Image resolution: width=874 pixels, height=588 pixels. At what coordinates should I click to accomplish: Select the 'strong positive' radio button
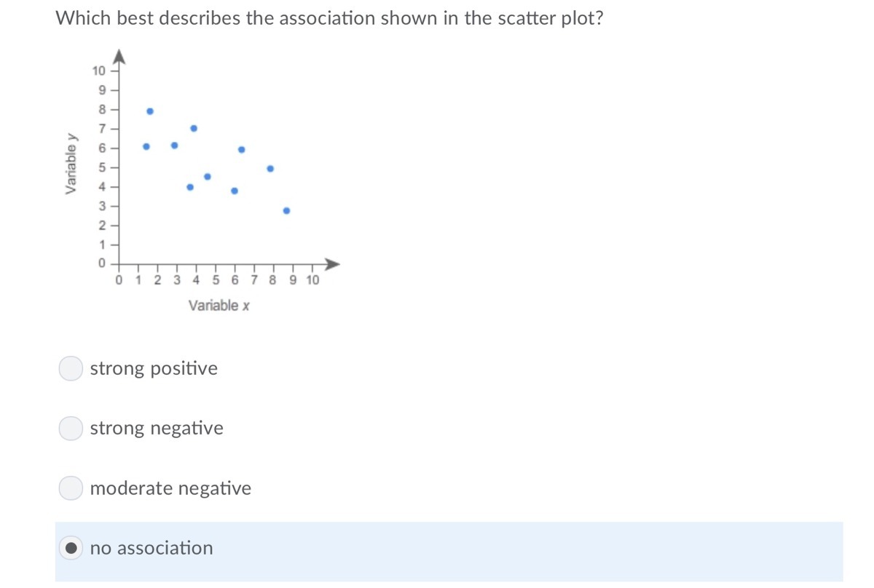pyautogui.click(x=71, y=368)
